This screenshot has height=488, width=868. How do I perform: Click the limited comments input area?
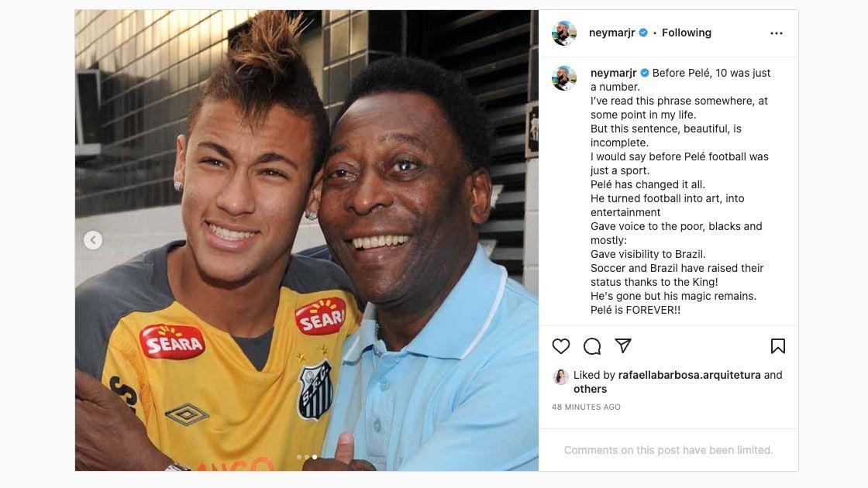[x=668, y=450]
